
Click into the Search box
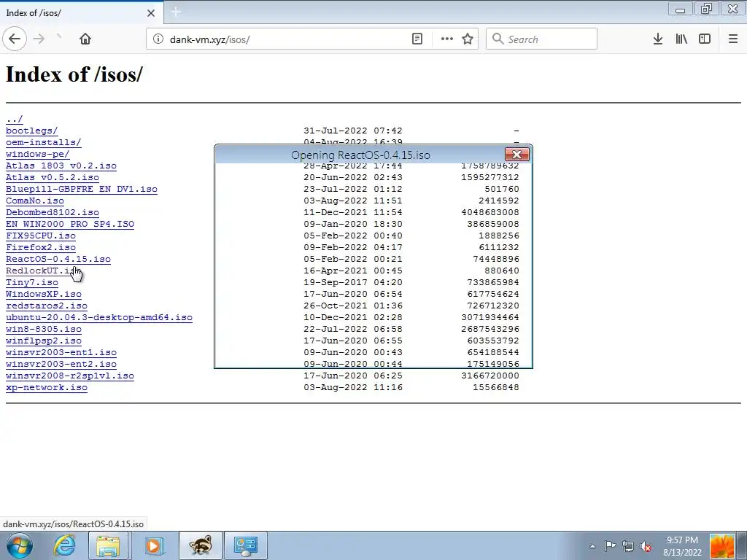[x=542, y=39]
